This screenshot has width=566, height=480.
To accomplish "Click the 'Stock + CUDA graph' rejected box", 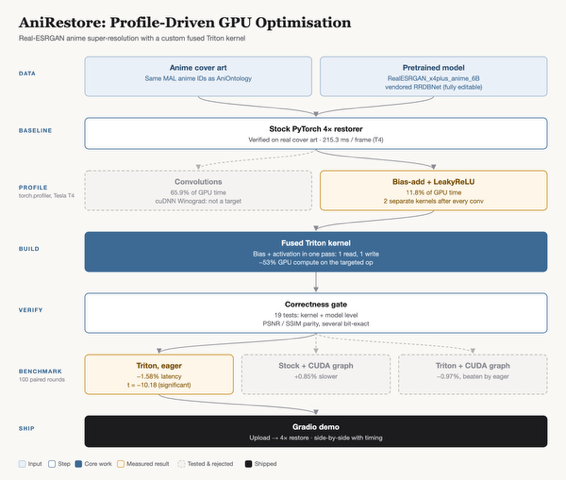I will click(316, 374).
